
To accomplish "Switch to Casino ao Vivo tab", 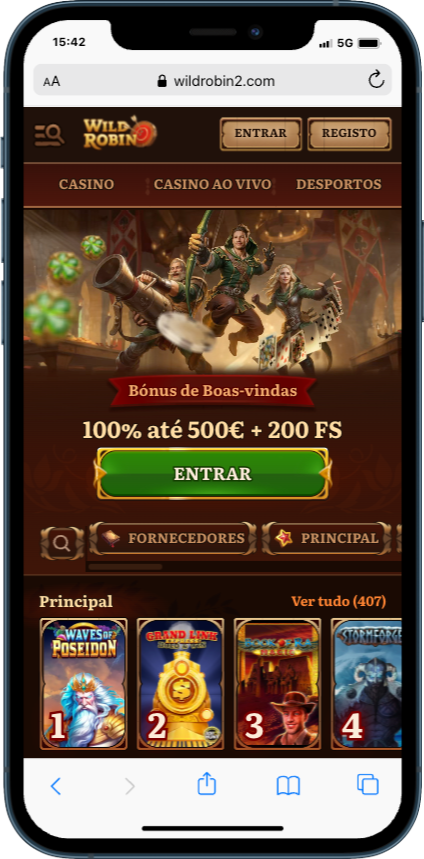I will point(212,185).
